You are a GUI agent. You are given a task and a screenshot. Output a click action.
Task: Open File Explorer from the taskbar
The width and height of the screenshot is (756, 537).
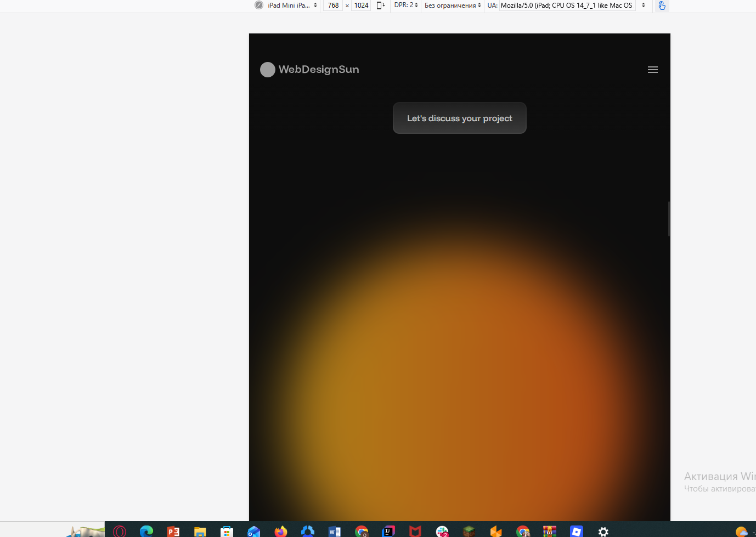(x=200, y=531)
